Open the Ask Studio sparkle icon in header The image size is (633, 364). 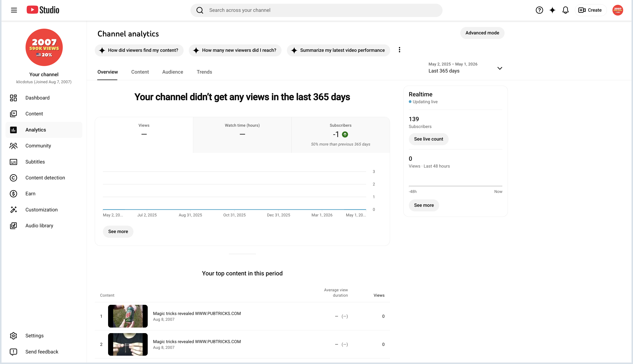point(552,10)
